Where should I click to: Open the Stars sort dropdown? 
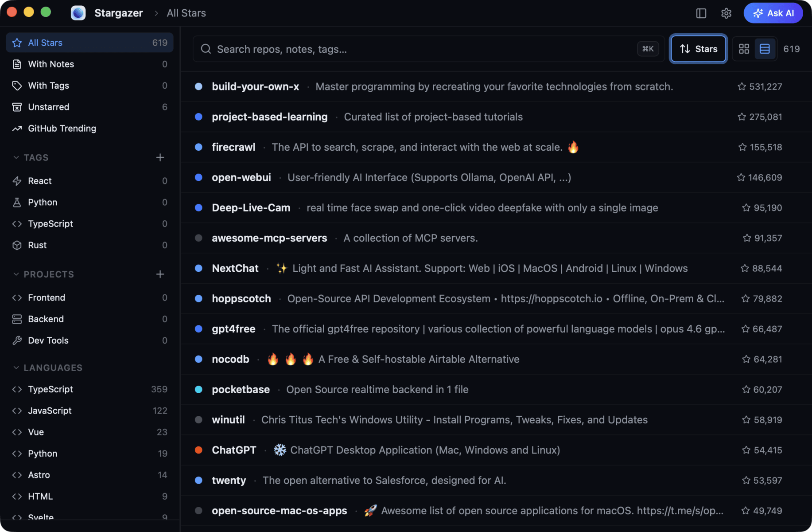[698, 49]
